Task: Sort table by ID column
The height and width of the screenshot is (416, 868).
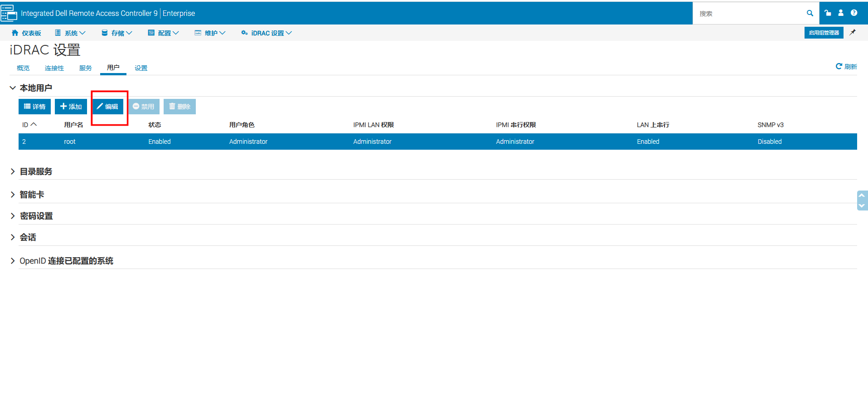Action: (29, 125)
